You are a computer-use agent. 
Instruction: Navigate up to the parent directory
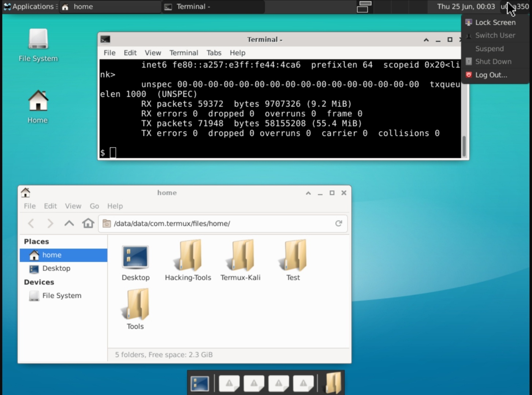69,223
